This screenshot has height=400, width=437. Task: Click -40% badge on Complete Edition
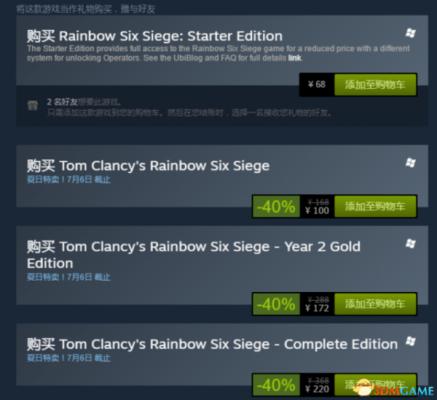(276, 385)
